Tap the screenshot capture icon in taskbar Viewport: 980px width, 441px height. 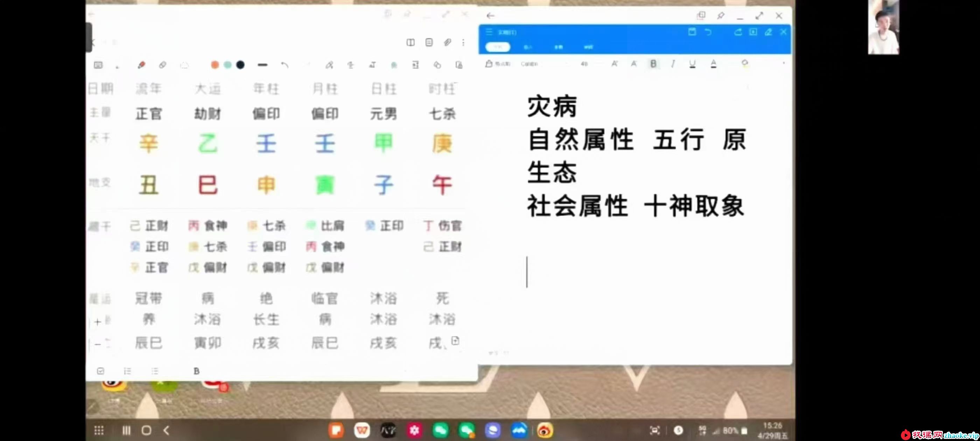[x=655, y=430]
